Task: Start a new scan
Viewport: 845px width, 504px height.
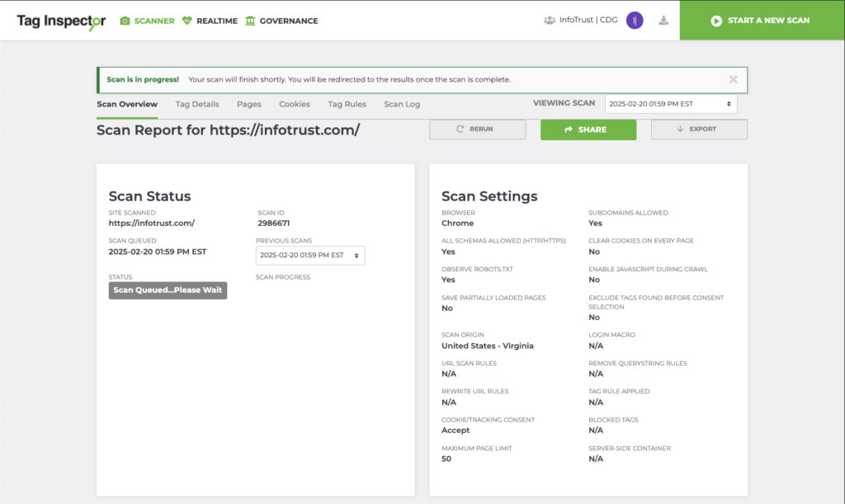Action: pos(761,21)
